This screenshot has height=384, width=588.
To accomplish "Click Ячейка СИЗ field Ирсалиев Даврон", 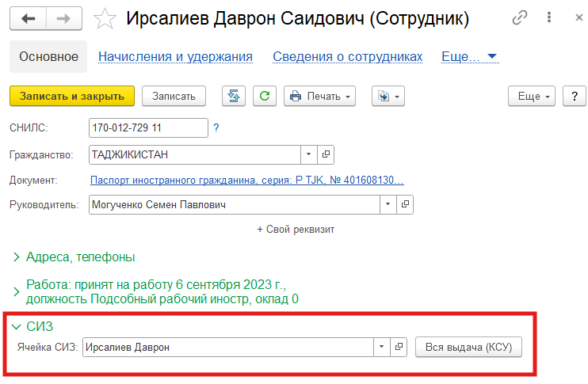I will coord(228,348).
